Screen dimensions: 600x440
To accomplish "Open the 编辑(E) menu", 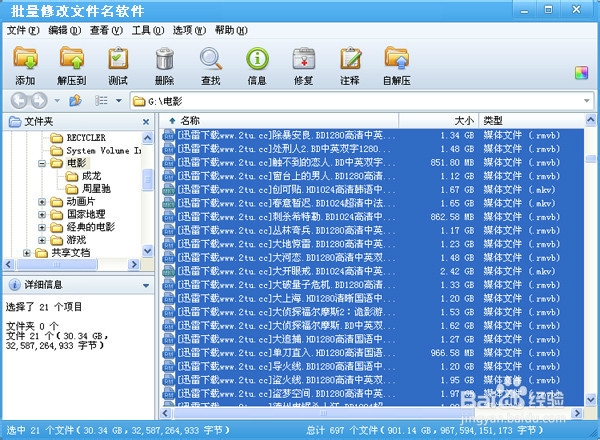I will coord(65,30).
